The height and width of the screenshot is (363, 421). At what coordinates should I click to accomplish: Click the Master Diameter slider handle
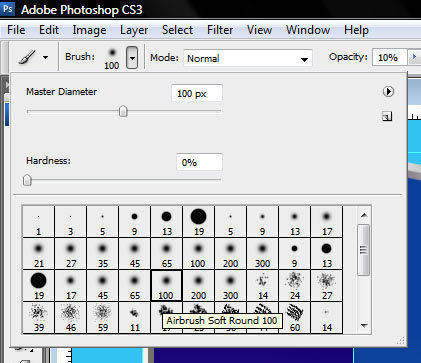click(x=123, y=111)
